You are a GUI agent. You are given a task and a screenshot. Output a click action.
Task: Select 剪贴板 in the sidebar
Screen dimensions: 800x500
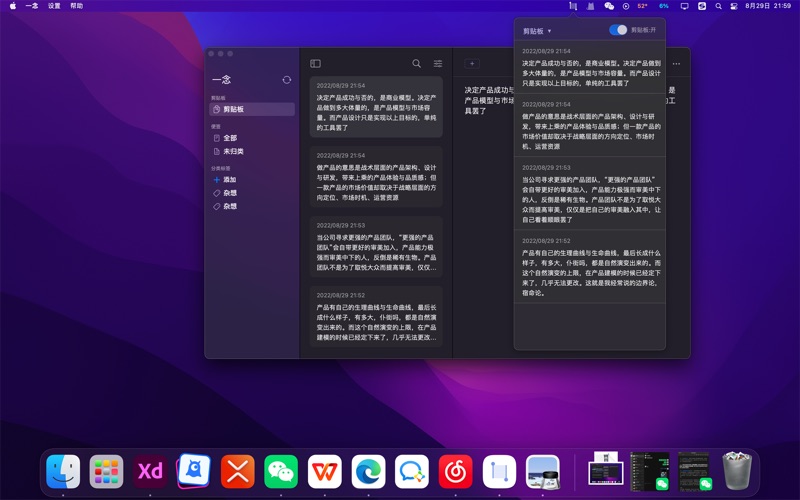click(233, 109)
